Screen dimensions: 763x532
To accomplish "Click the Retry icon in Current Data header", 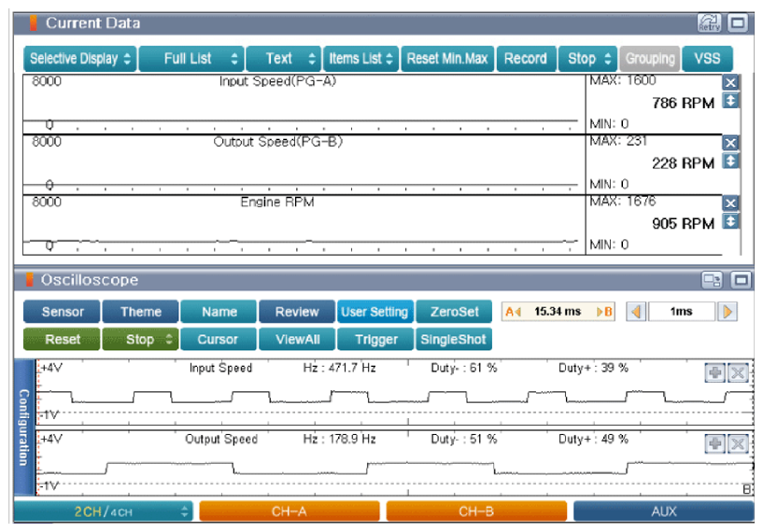I will pyautogui.click(x=709, y=22).
